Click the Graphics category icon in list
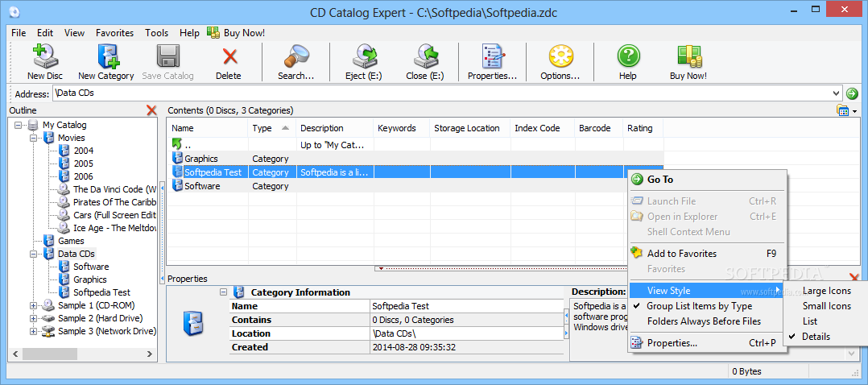This screenshot has width=868, height=385. coord(178,159)
